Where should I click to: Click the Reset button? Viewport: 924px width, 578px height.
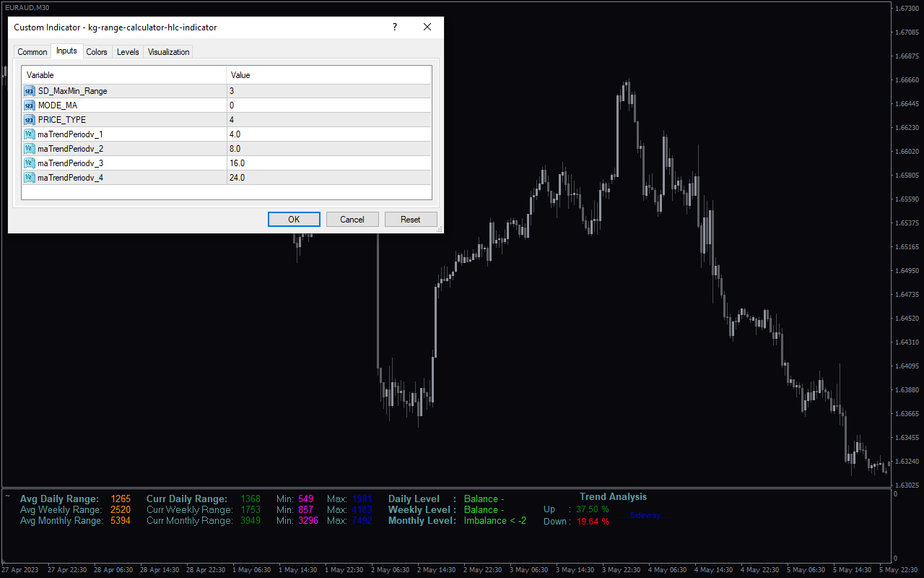[411, 220]
